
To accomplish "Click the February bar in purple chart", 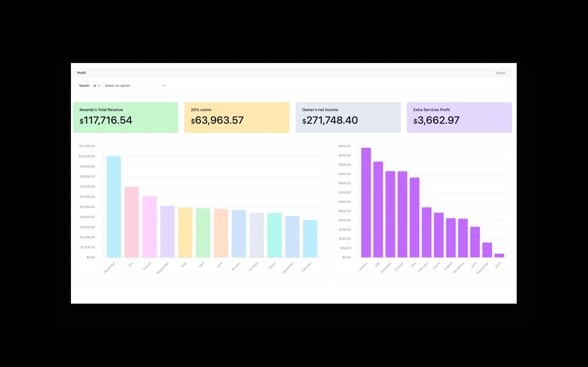I will point(426,232).
